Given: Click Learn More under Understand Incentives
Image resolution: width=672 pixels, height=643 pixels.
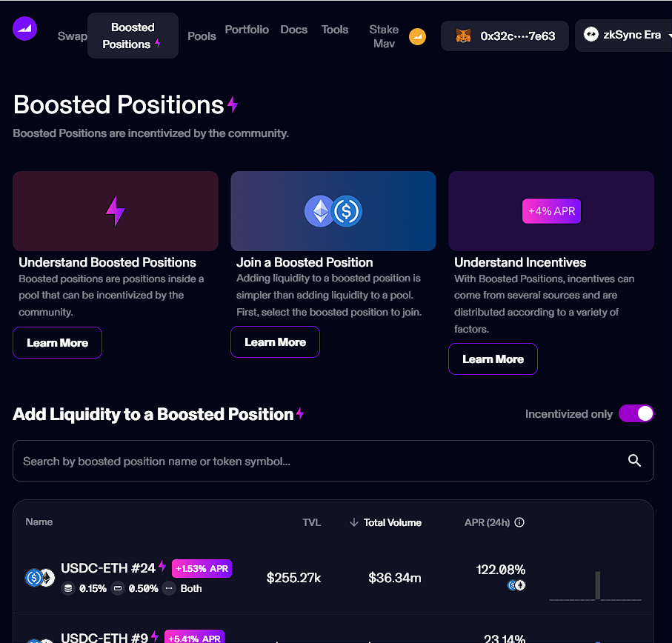Looking at the screenshot, I should pyautogui.click(x=493, y=359).
